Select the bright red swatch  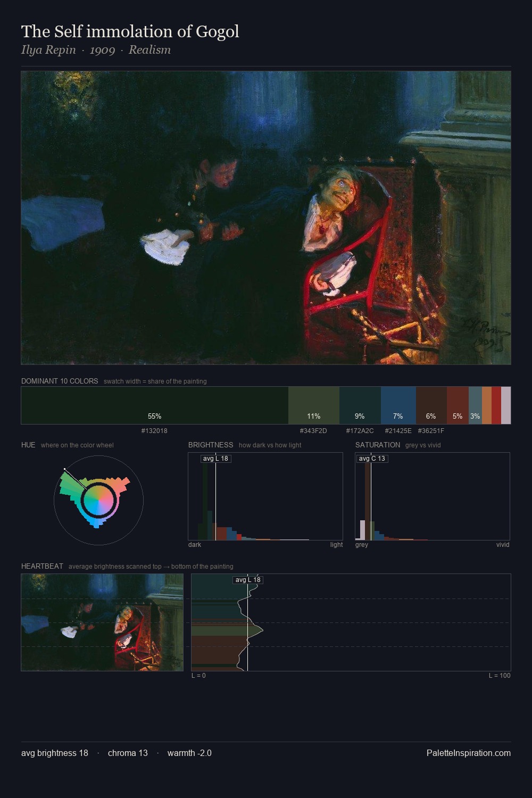pos(496,405)
